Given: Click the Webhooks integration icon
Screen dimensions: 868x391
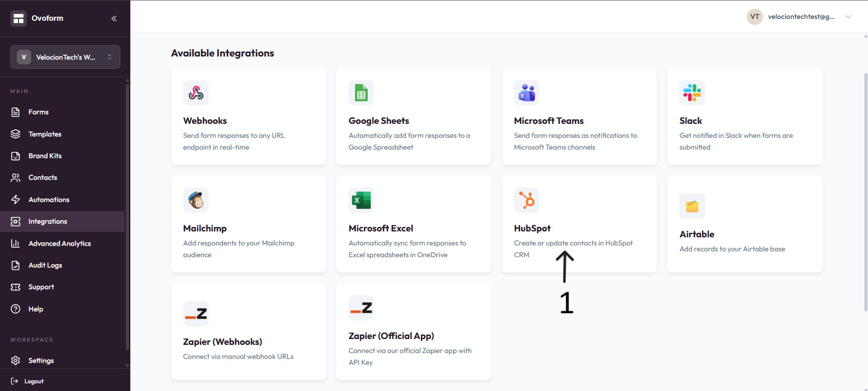Looking at the screenshot, I should click(196, 93).
